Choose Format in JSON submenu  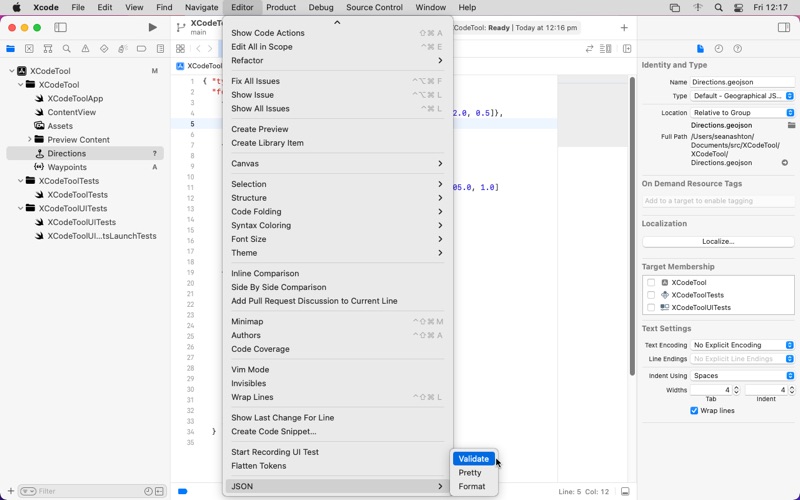pyautogui.click(x=473, y=486)
